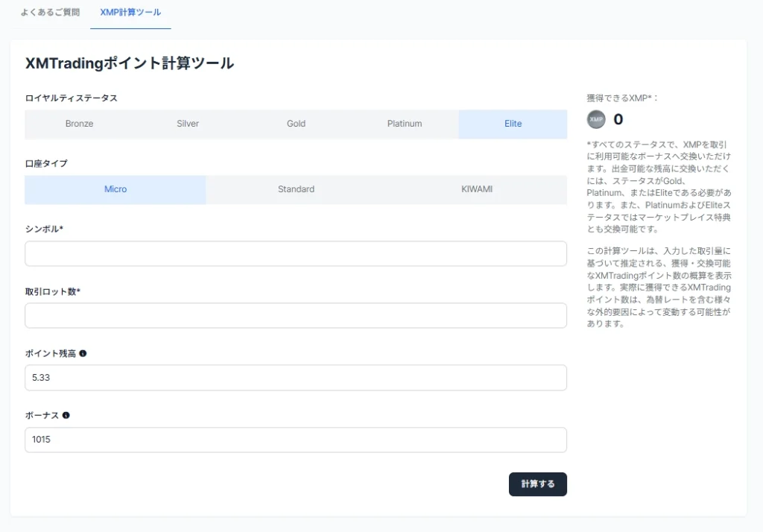Click the 口座タイプ label
Image resolution: width=763 pixels, height=532 pixels.
tap(46, 163)
